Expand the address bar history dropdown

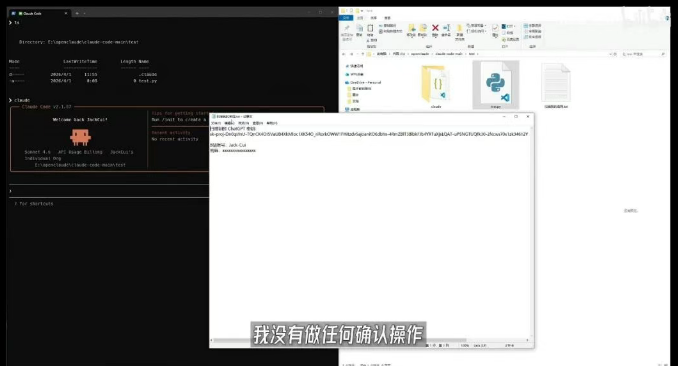pos(611,54)
